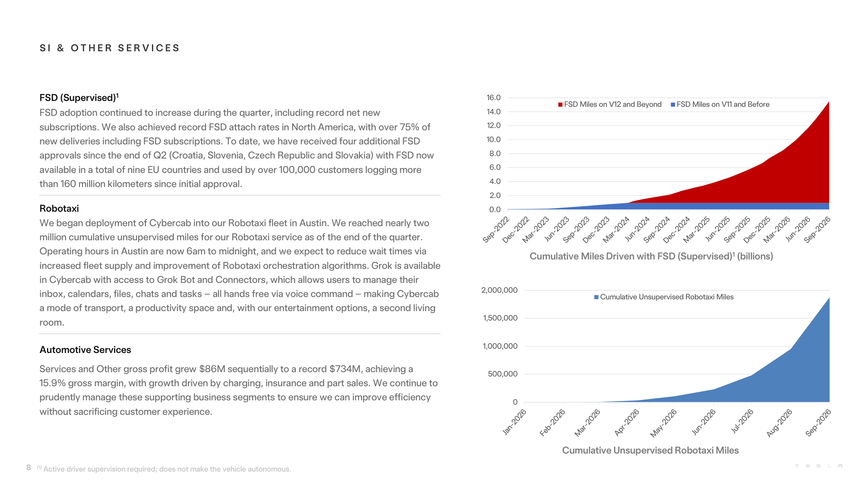Click legend label 'FSD Miles on V12 and Beyond'
This screenshot has width=868, height=488.
(613, 104)
